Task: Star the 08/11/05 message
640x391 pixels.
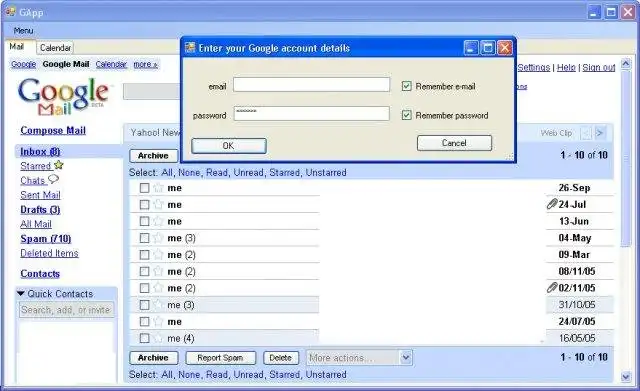Action: point(158,271)
